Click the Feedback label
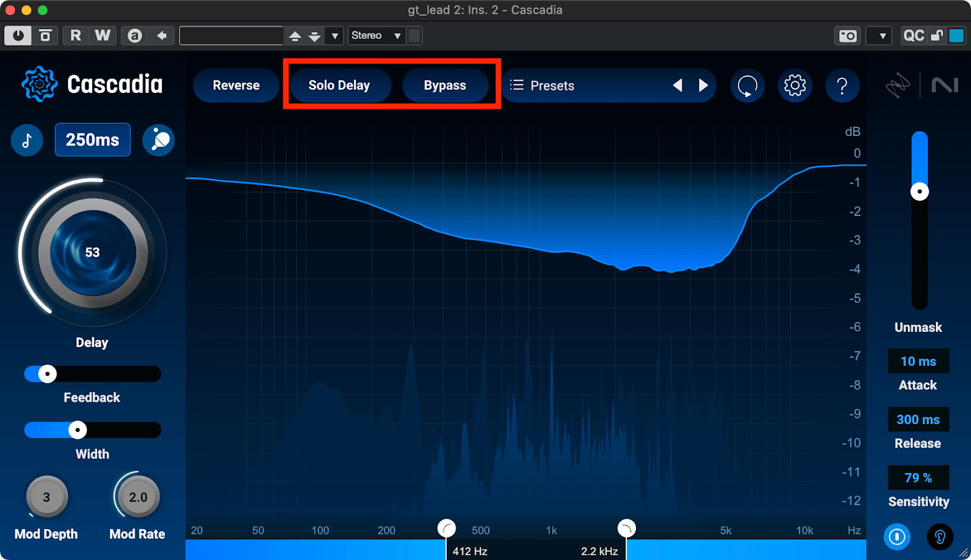The width and height of the screenshot is (971, 560). 92,398
